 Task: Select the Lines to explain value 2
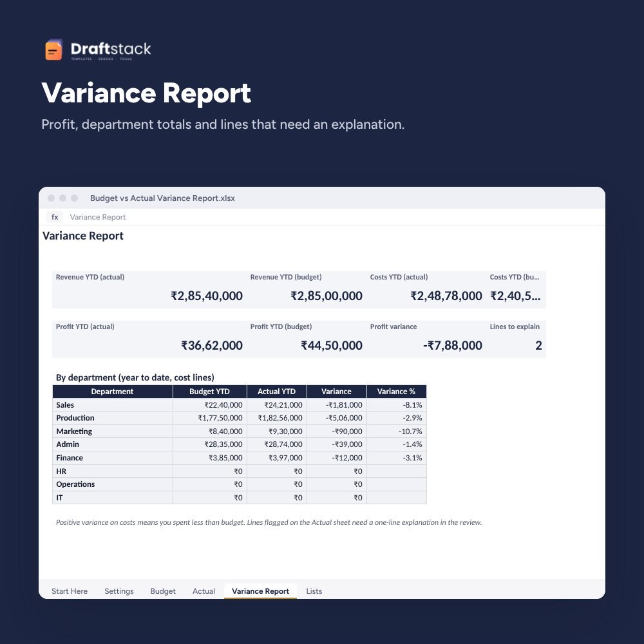[x=539, y=345]
